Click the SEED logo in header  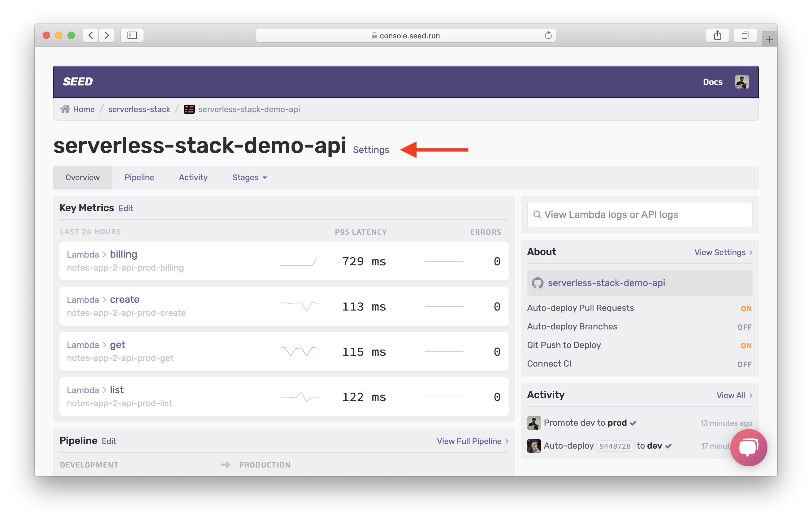tap(78, 82)
